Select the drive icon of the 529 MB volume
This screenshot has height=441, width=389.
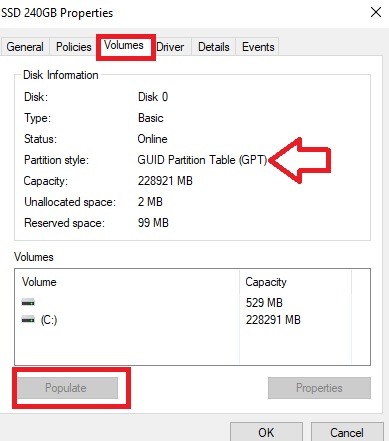28,303
